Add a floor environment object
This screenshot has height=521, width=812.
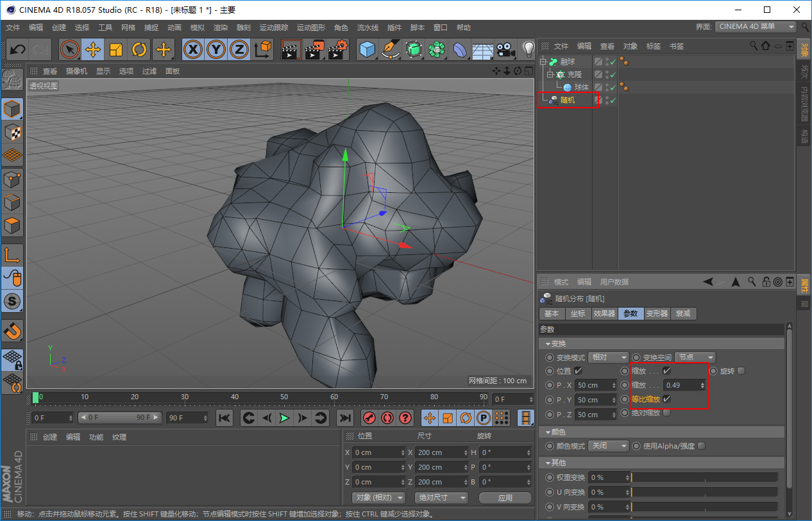click(483, 49)
